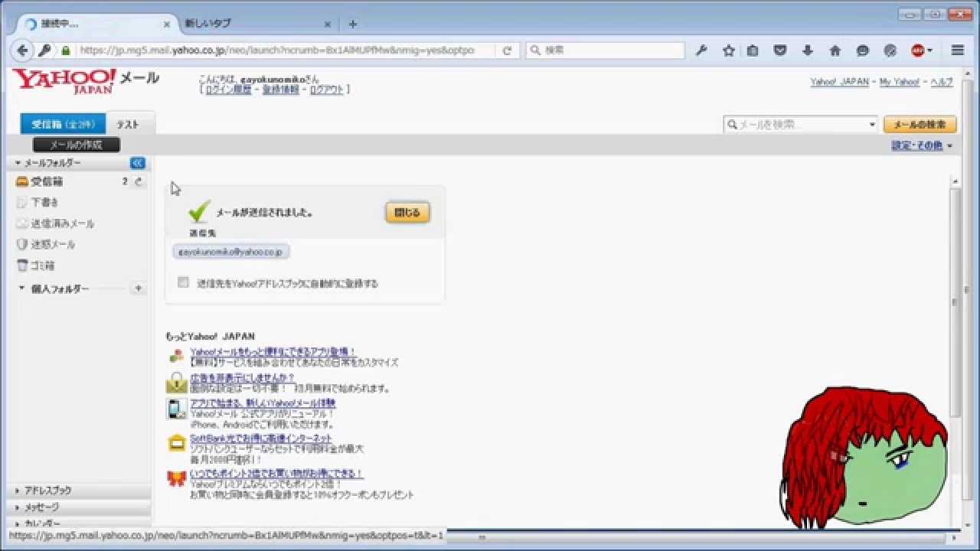The image size is (980, 551).
Task: Close the loading tab with its X
Action: coord(167,24)
